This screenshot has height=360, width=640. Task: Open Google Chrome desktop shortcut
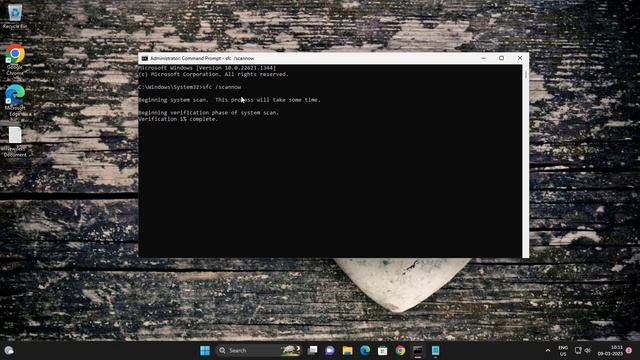(15, 60)
